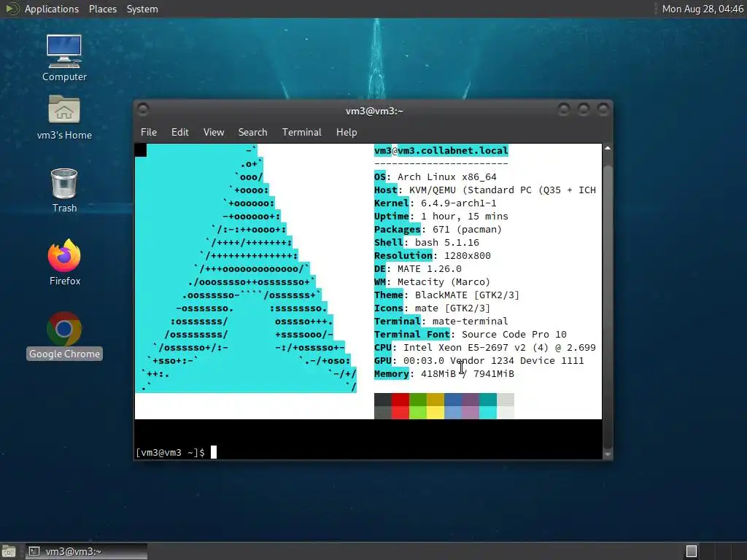Click the terminal scrollbar down arrow

pyautogui.click(x=608, y=454)
